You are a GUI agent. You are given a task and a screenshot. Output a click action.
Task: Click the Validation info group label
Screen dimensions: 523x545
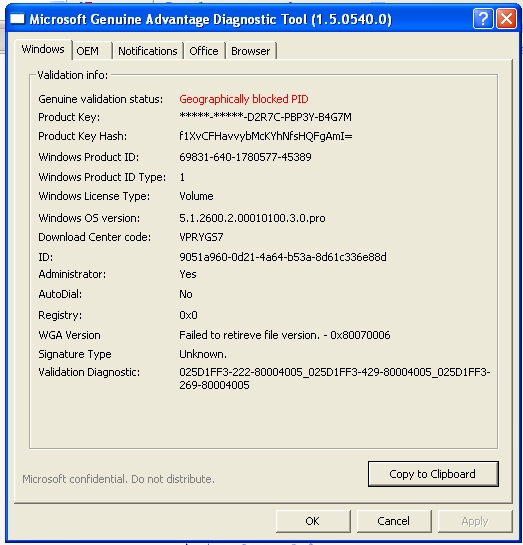[73, 75]
